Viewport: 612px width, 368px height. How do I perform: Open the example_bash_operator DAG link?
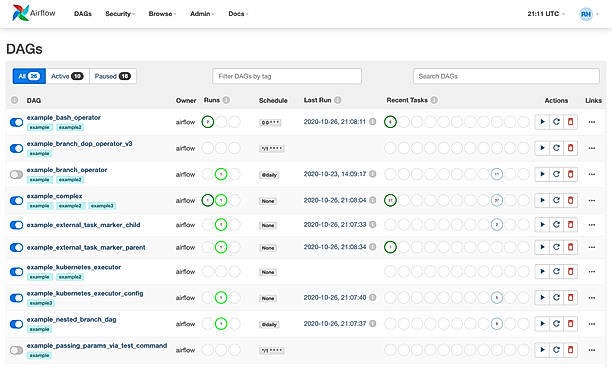(64, 117)
